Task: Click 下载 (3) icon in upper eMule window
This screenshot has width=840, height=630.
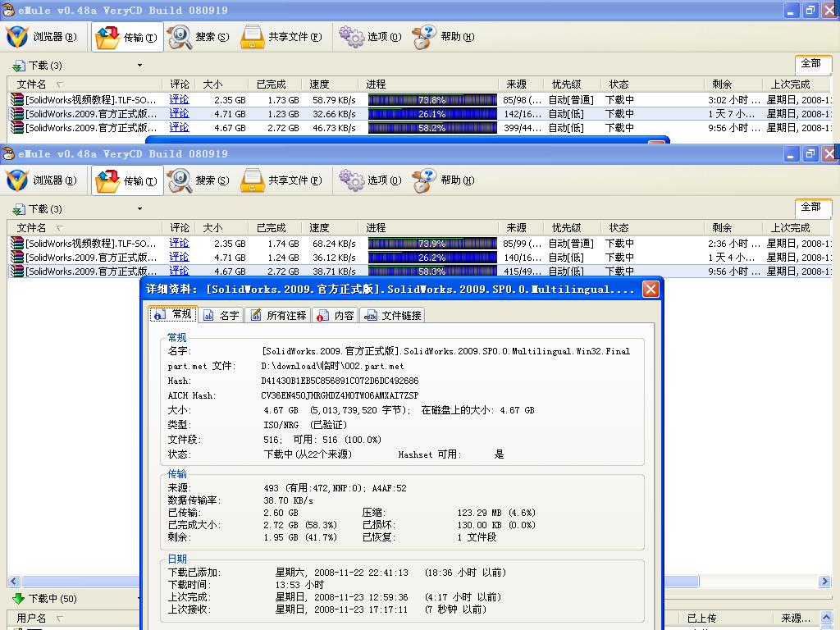Action: tap(19, 66)
